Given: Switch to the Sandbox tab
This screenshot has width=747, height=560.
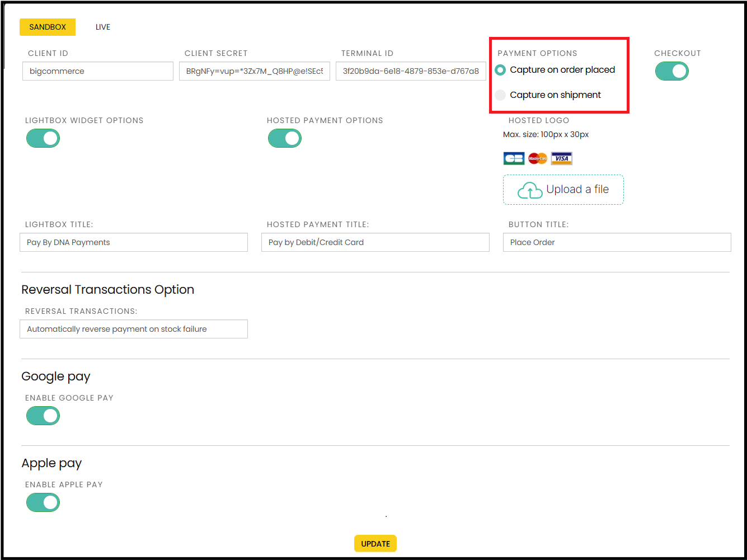Looking at the screenshot, I should tap(48, 27).
